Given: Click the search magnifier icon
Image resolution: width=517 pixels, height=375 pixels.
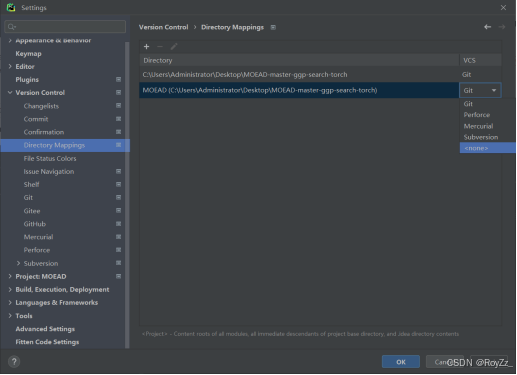Looking at the screenshot, I should 11,27.
